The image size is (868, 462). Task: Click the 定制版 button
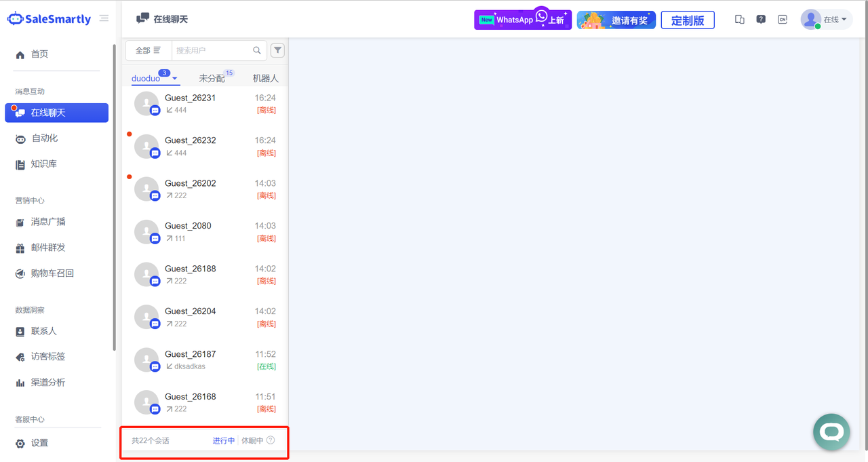click(688, 20)
